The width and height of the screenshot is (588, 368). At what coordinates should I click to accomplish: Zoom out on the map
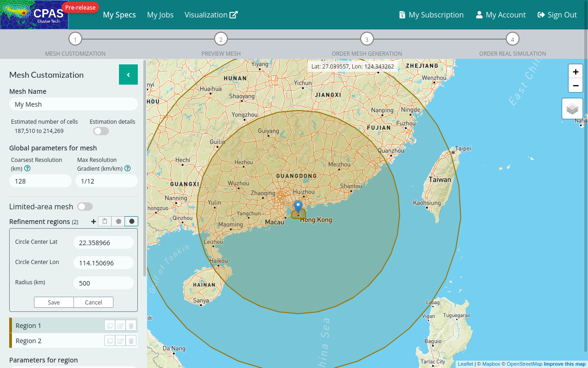pos(576,86)
